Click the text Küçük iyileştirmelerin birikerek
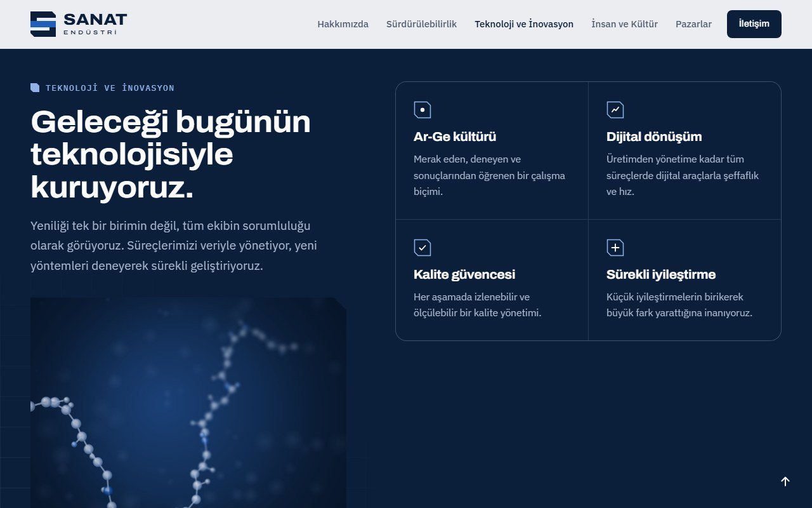Viewport: 812px width, 508px height. 674,297
